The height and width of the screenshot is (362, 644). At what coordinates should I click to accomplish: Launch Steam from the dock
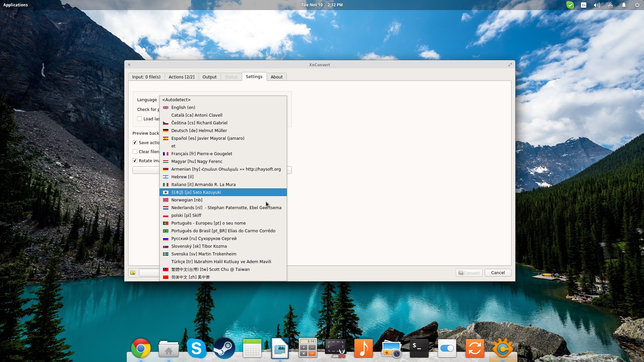click(x=224, y=348)
